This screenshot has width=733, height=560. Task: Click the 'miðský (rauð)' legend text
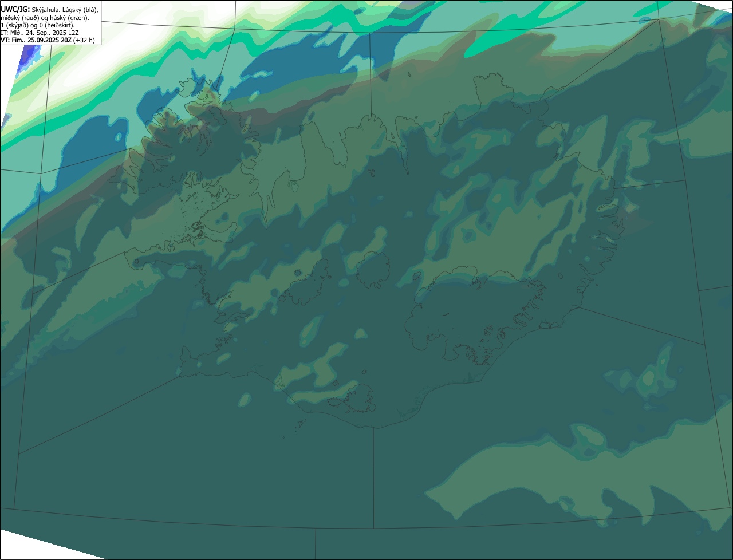(20, 18)
